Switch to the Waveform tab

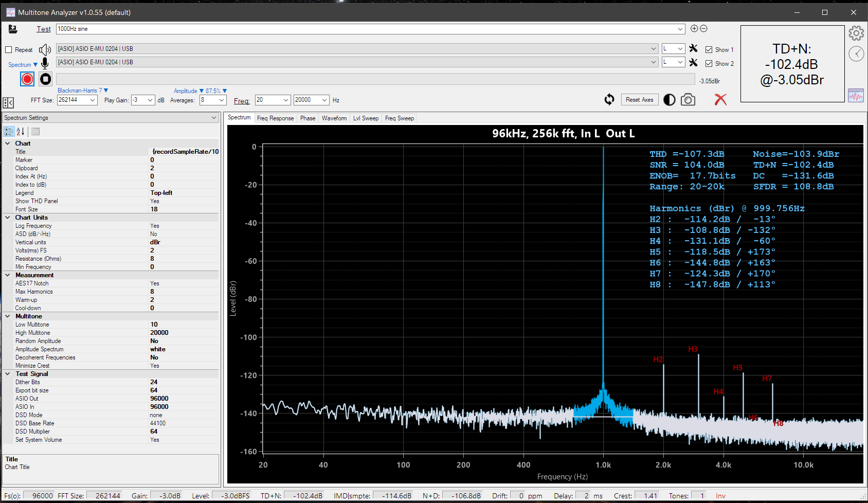(334, 118)
